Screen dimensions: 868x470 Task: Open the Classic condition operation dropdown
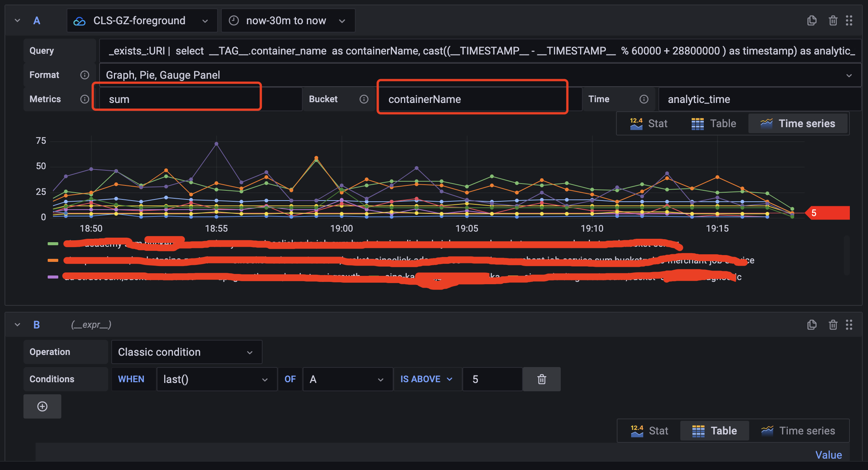[186, 352]
